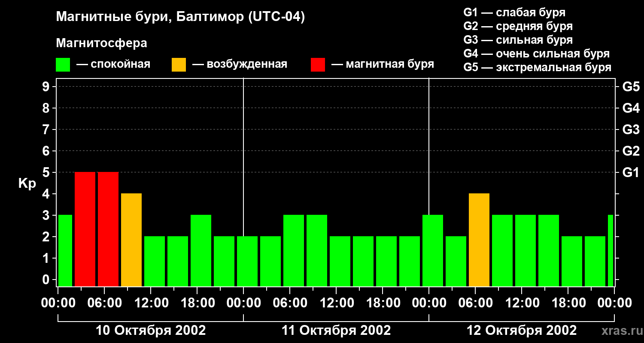The width and height of the screenshot is (644, 343).
Task: Click the '— спокойная' legend label
Action: tap(113, 65)
